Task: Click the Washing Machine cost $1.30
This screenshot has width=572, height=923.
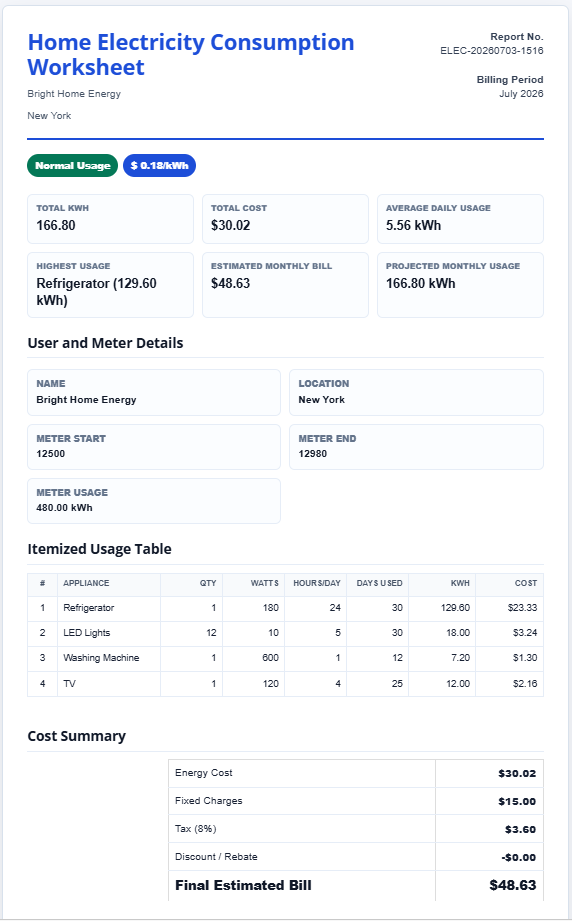Action: (525, 658)
